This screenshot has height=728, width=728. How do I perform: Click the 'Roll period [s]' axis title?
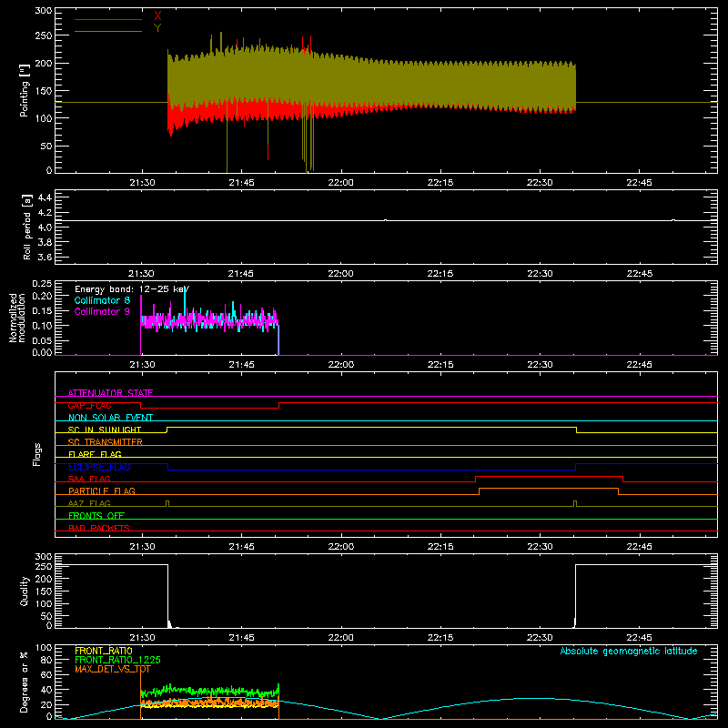[x=27, y=227]
